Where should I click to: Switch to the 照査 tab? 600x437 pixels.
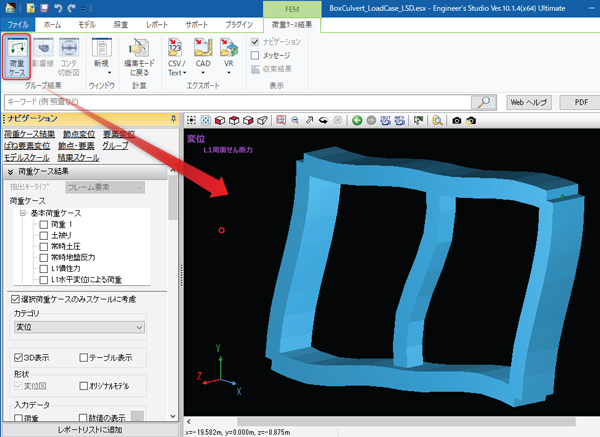point(121,25)
